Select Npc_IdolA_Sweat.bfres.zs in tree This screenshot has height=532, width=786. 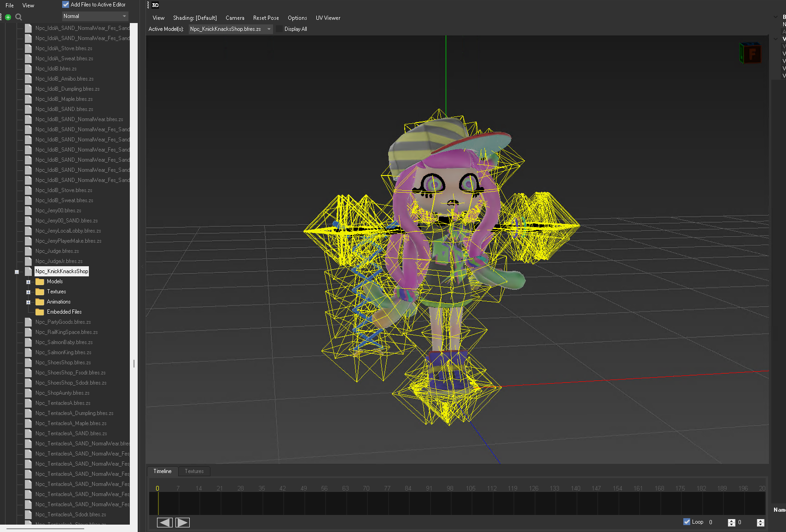pos(64,58)
